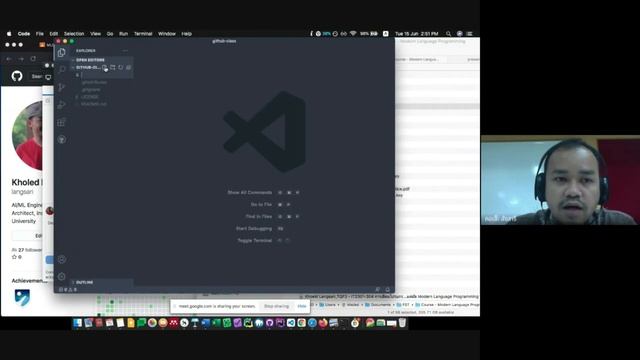The height and width of the screenshot is (360, 640).
Task: Open Firefox from the Dock
Action: 323,323
